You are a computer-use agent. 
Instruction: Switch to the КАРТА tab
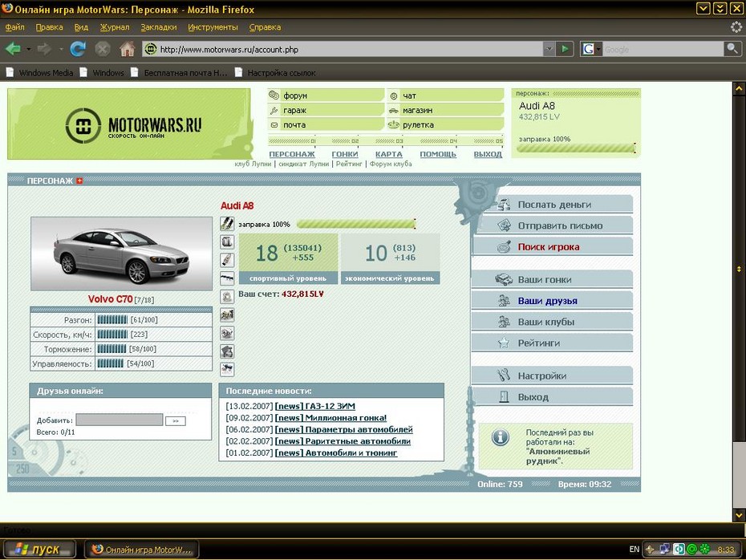coord(389,154)
